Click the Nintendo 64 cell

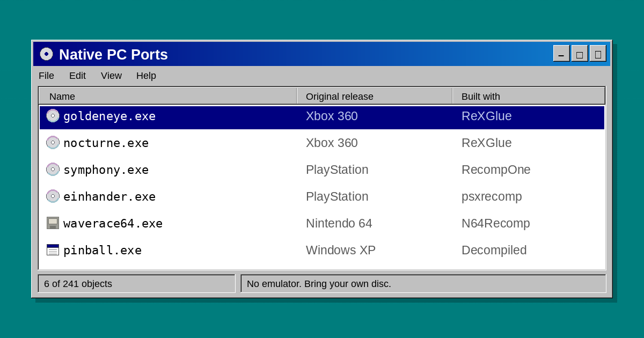(x=339, y=224)
